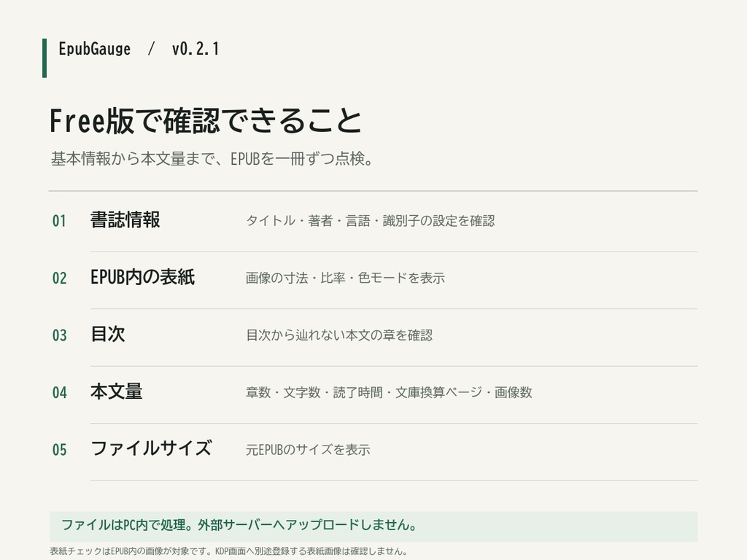Select the 書誌情報 item title
Viewport: 747px width, 560px height.
[125, 220]
